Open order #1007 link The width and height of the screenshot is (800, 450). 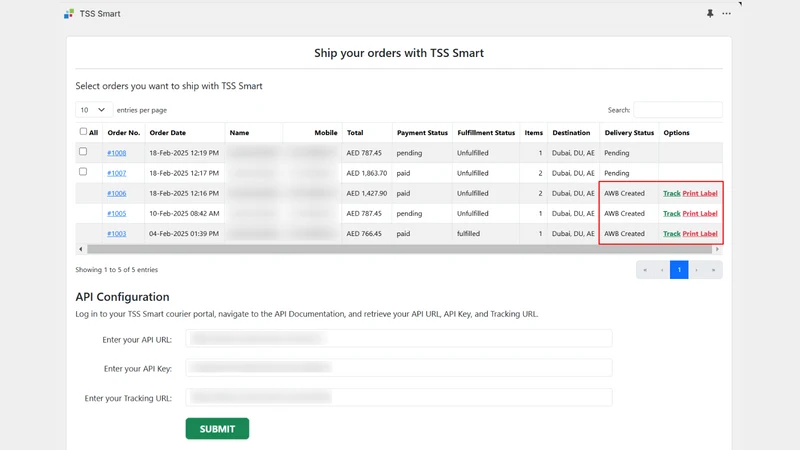(x=116, y=173)
